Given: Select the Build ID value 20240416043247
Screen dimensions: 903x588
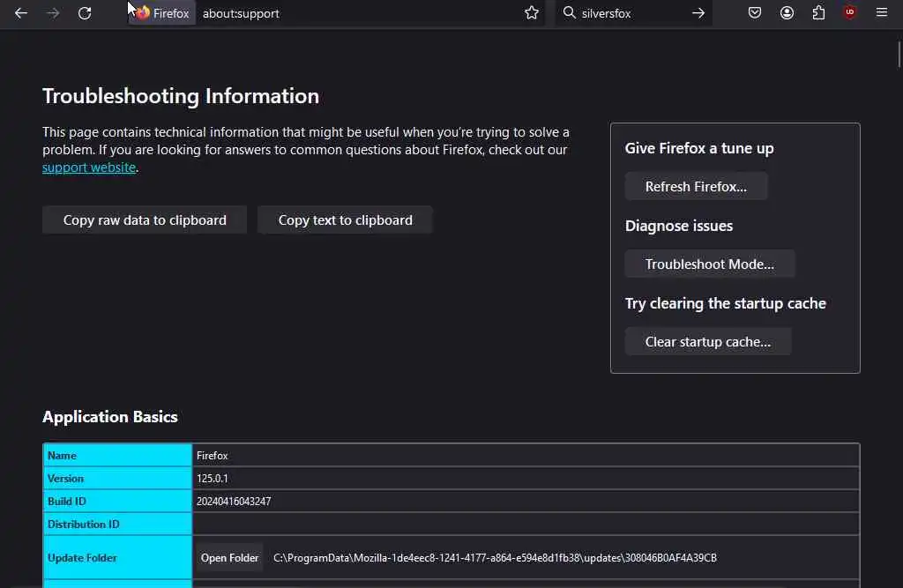Looking at the screenshot, I should pos(233,502).
